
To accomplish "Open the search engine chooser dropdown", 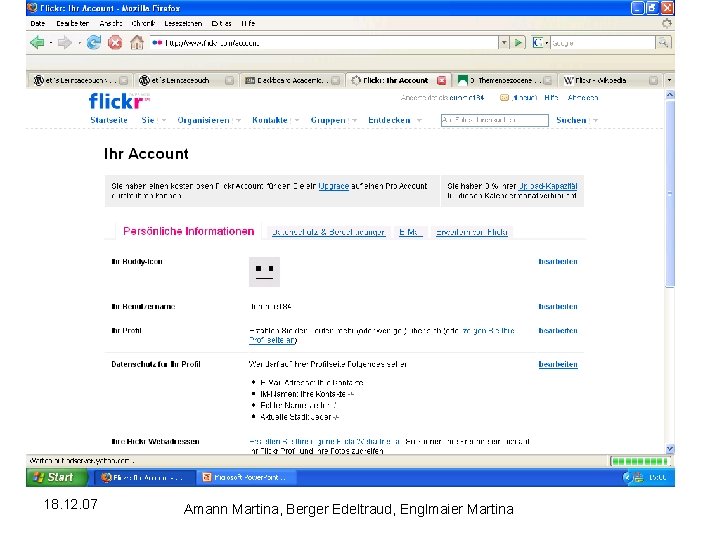I will point(546,43).
